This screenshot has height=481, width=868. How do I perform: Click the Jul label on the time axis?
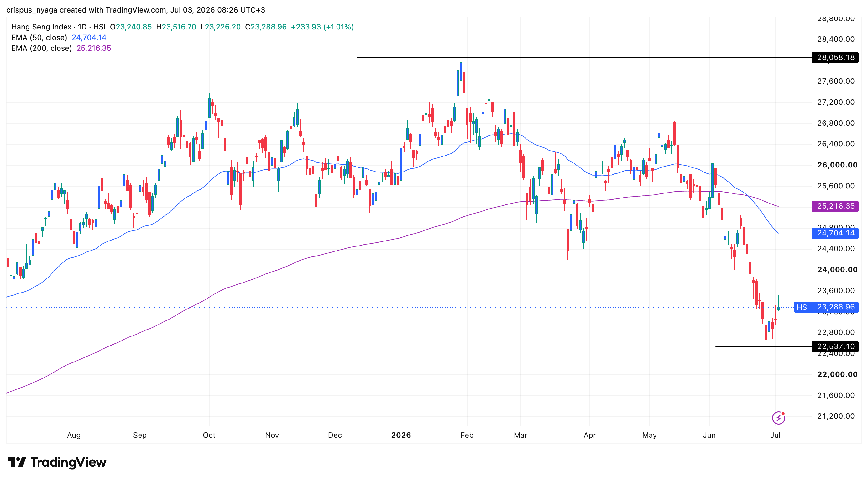click(x=775, y=435)
